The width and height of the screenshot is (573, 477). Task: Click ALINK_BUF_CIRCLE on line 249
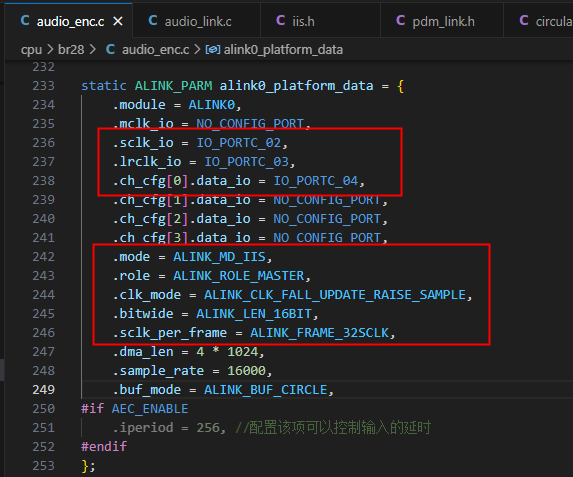265,390
